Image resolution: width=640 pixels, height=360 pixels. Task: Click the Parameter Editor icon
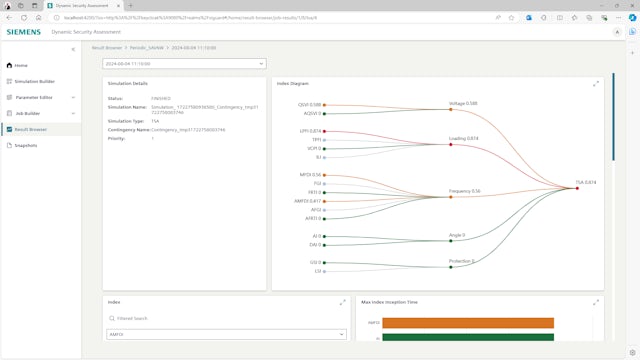click(x=9, y=97)
